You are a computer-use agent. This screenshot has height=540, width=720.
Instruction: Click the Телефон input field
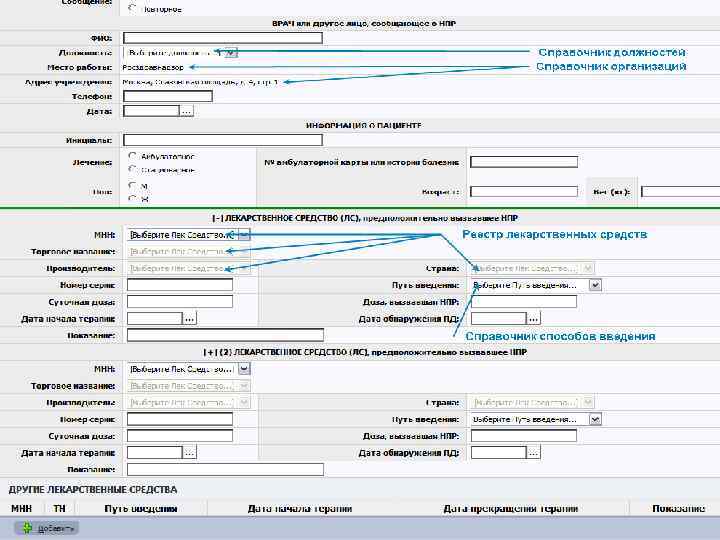click(x=168, y=96)
